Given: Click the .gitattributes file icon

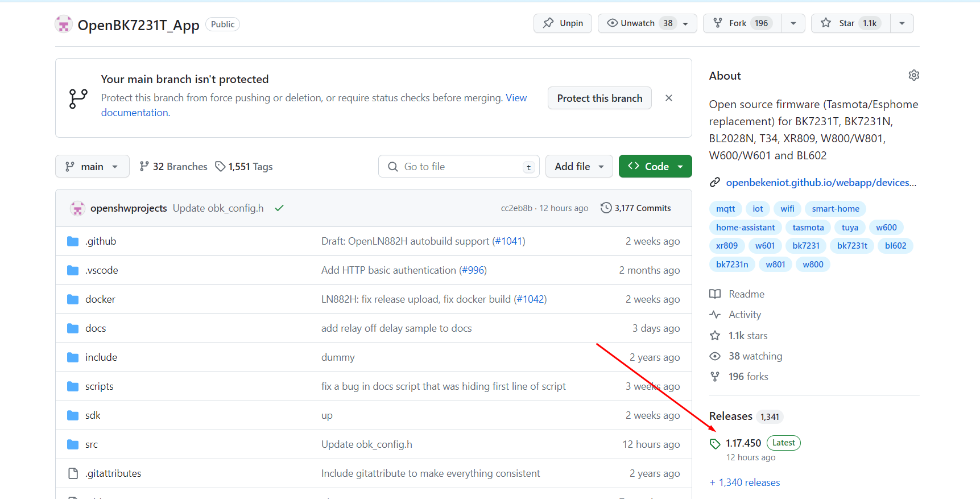Looking at the screenshot, I should click(73, 473).
